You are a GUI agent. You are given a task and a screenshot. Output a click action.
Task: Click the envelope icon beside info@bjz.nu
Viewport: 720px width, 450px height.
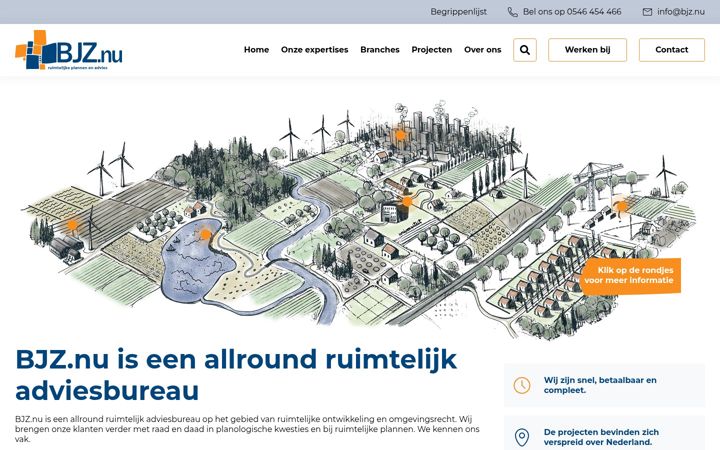point(647,12)
